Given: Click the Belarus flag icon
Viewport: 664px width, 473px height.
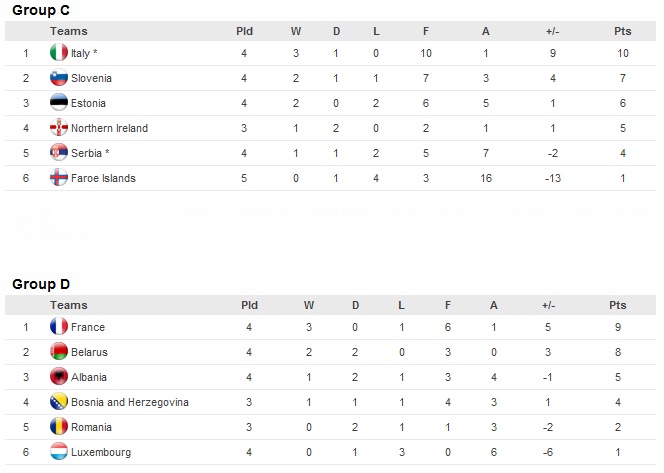Looking at the screenshot, I should click(59, 351).
